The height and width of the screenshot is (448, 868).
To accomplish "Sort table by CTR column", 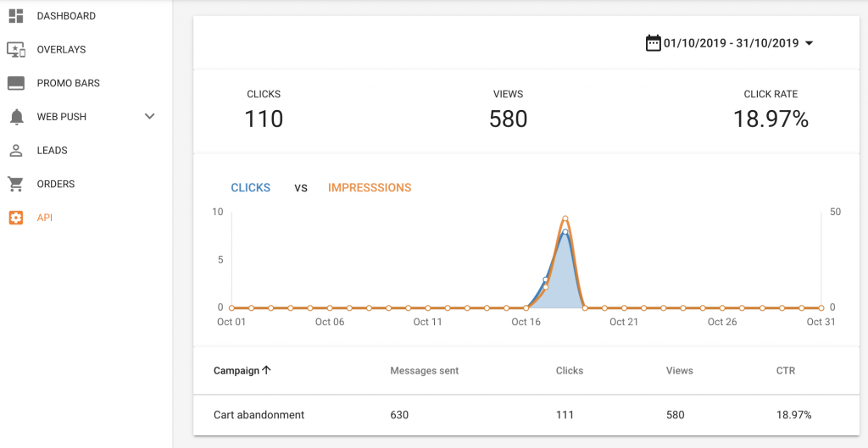I will click(786, 371).
